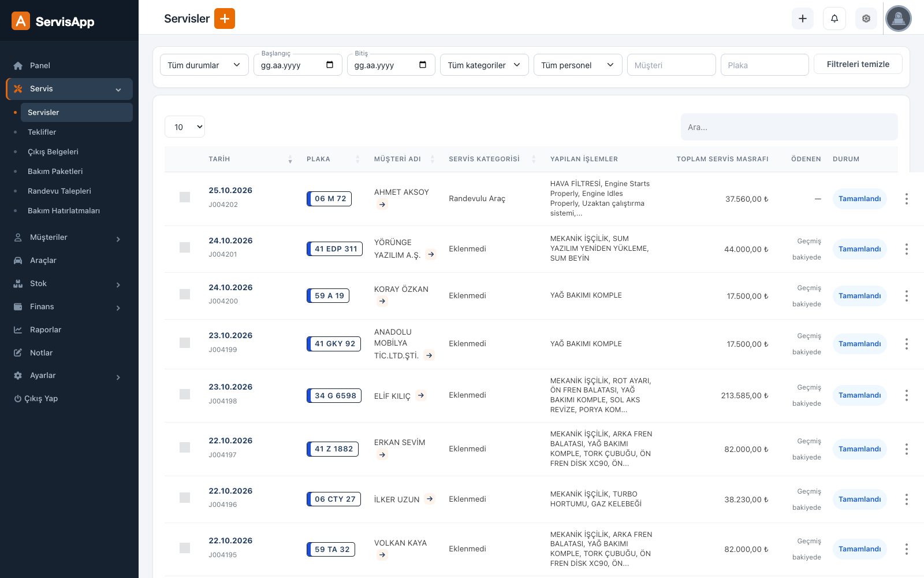
Task: Open Çıkış Belgeleri in the sidebar
Action: click(x=53, y=152)
